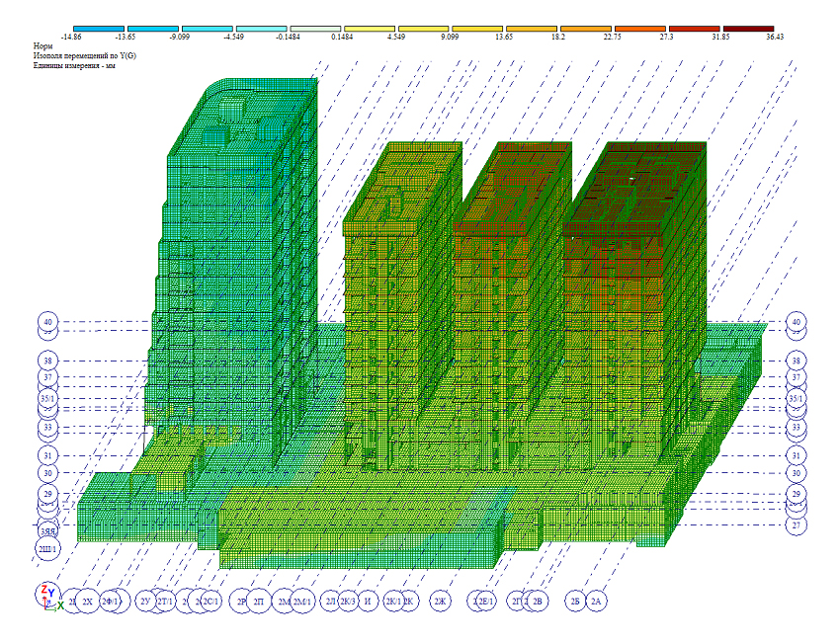Select the white legend swatch between -0.1484 and 0.1484
The width and height of the screenshot is (840, 644).
point(315,30)
